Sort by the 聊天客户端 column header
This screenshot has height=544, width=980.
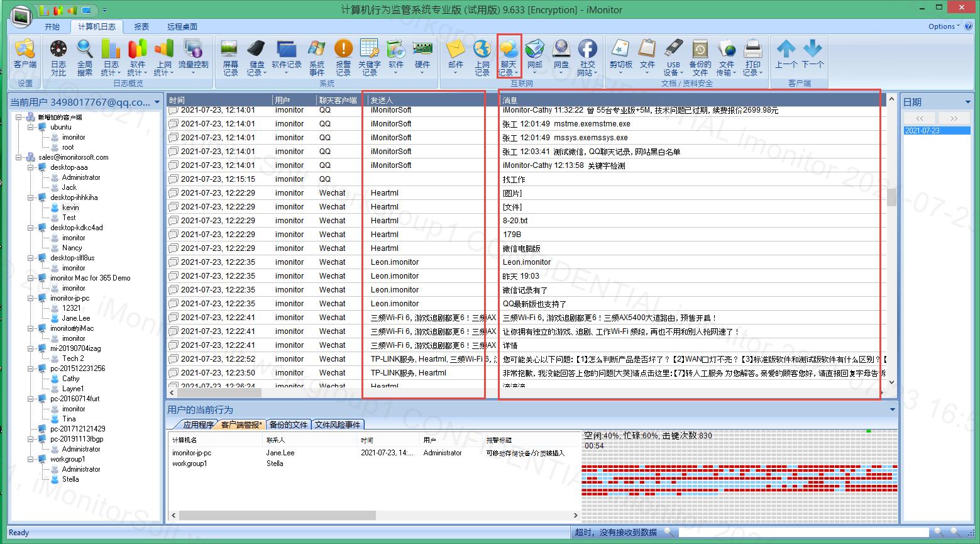[x=341, y=100]
